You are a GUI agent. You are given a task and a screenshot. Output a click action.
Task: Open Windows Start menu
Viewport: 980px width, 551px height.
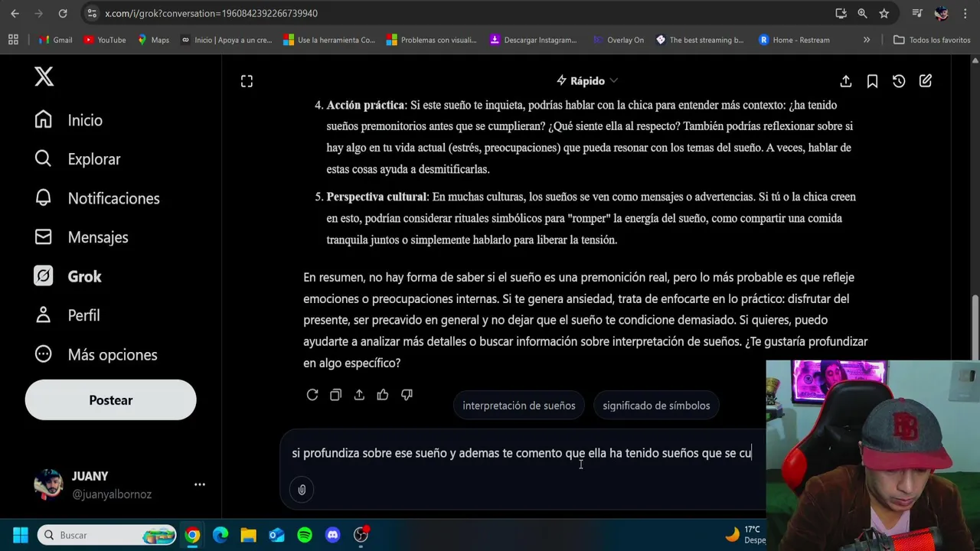[x=20, y=535]
